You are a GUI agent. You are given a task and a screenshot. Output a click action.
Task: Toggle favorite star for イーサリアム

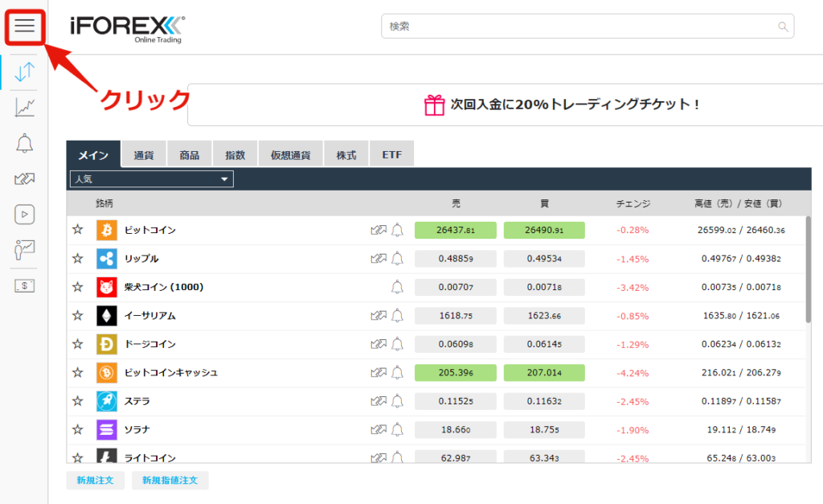[x=78, y=316]
